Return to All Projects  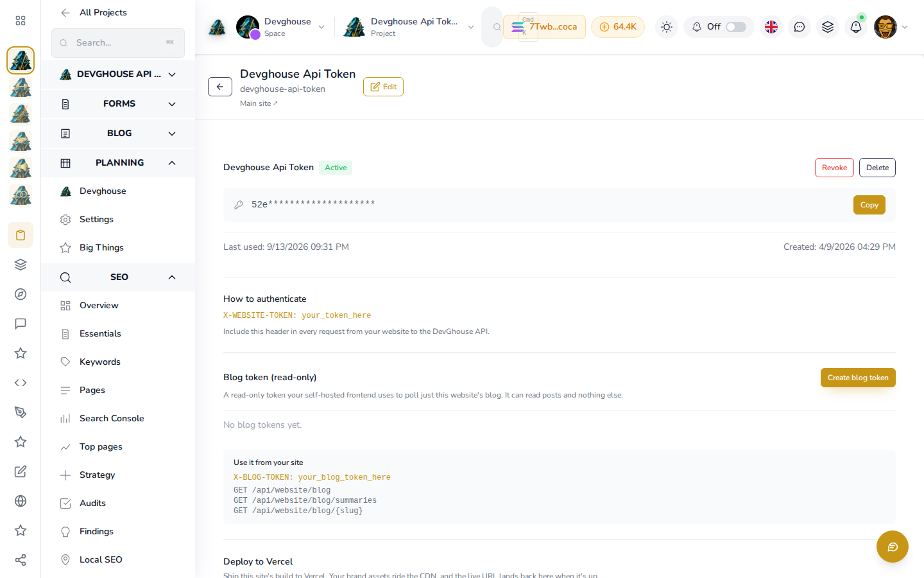pyautogui.click(x=94, y=12)
